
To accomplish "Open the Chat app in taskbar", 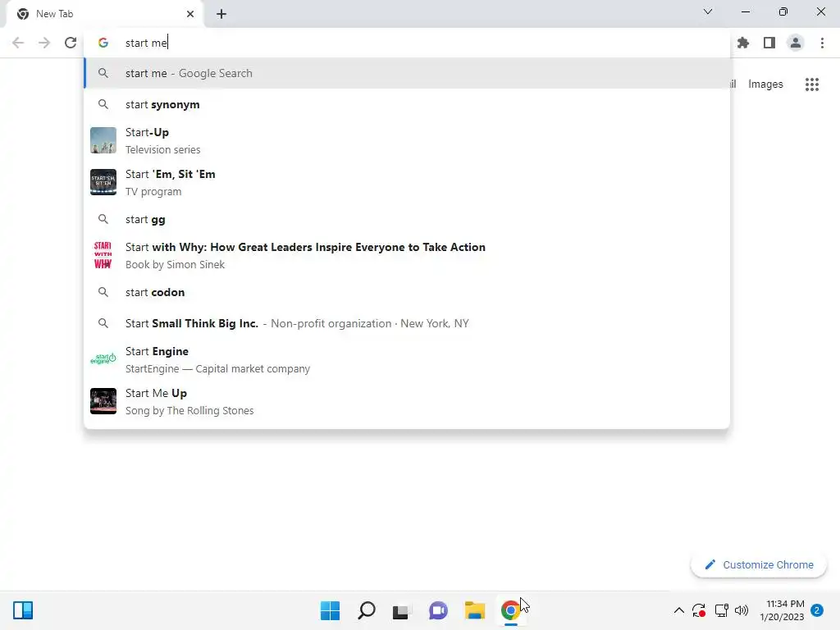I will (x=438, y=610).
